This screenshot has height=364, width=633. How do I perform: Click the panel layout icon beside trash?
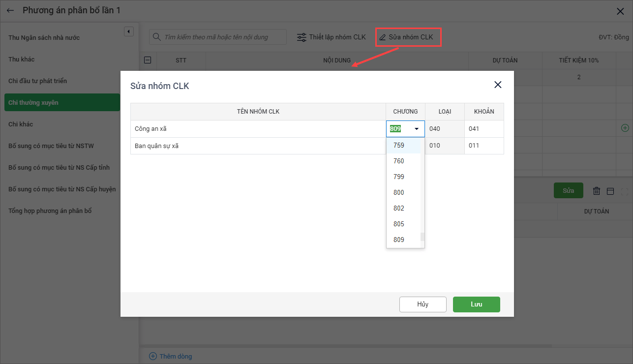point(610,191)
